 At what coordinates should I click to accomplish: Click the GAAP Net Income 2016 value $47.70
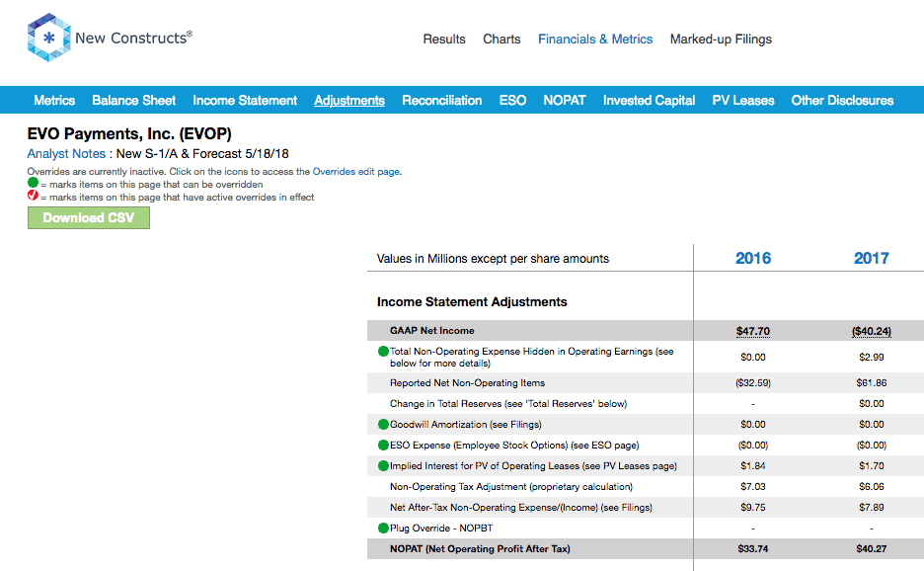click(753, 331)
